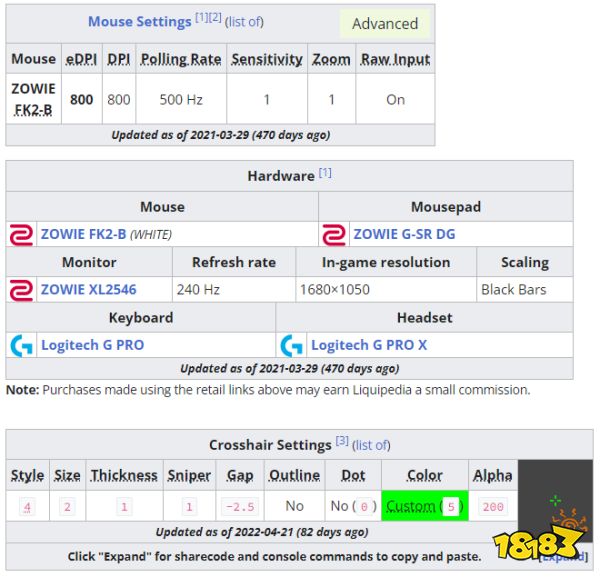600x577 pixels.
Task: Open the ZOWIE G-SR DG mousepad link
Action: pyautogui.click(x=404, y=234)
